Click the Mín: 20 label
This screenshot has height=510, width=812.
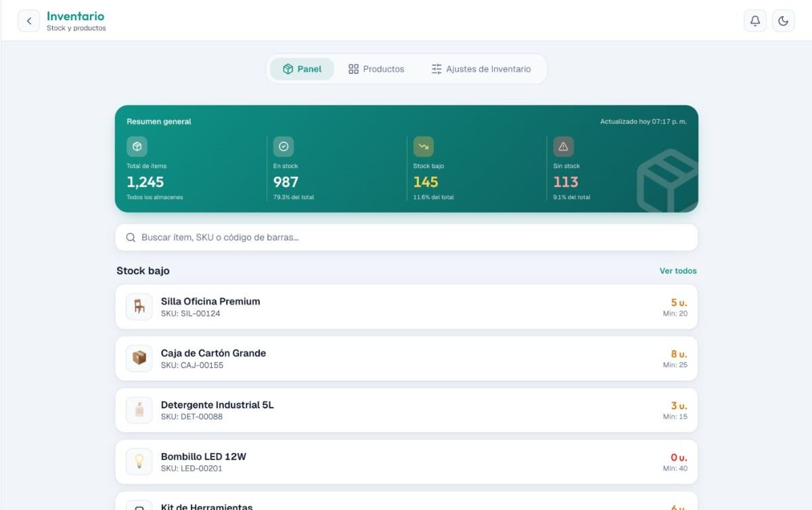675,314
